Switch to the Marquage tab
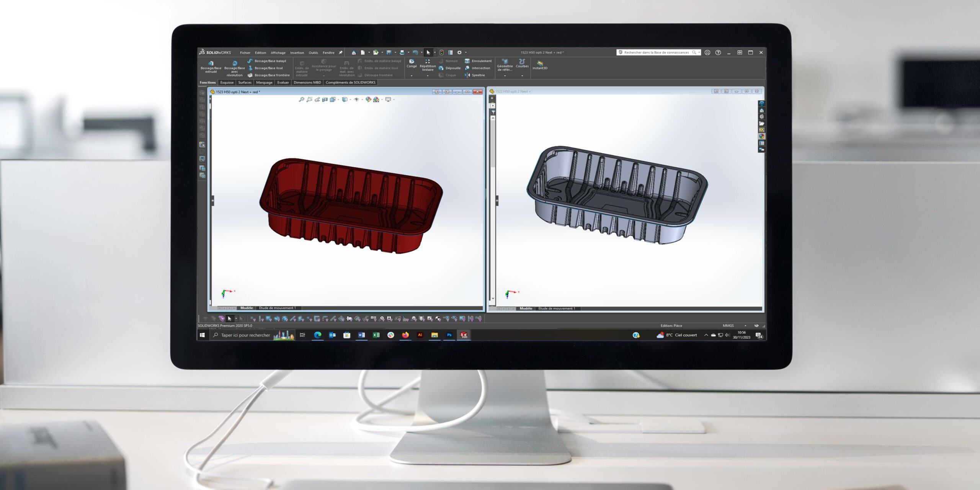 click(264, 82)
